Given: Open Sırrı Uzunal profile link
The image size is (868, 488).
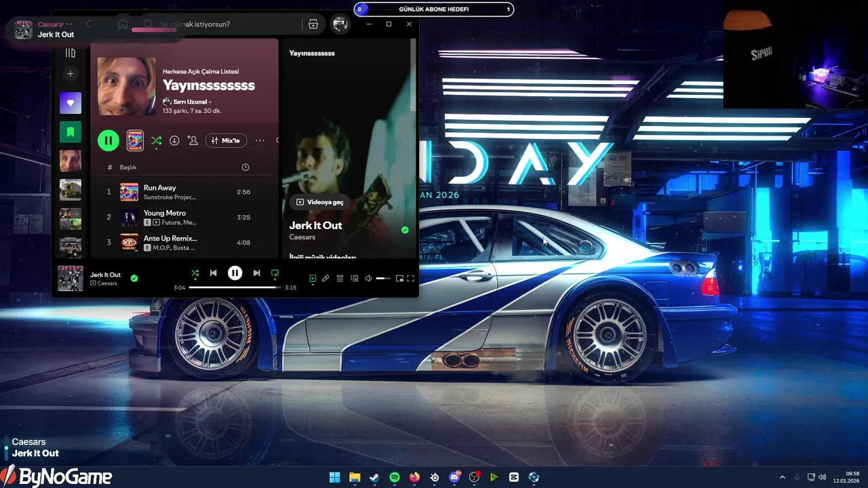Looking at the screenshot, I should [190, 102].
